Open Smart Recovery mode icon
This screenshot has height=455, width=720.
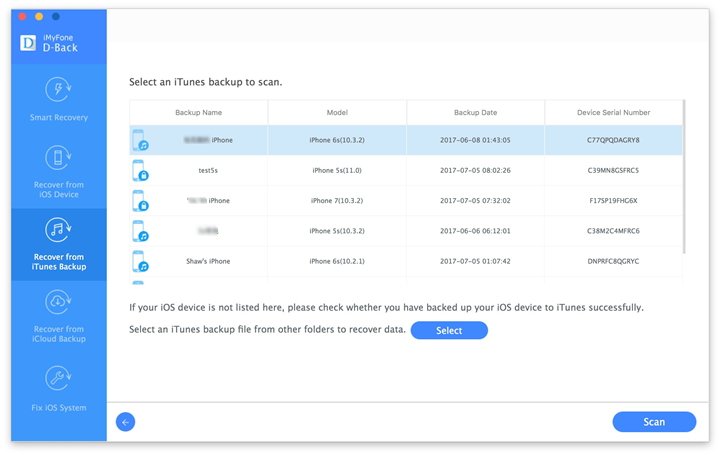[58, 89]
